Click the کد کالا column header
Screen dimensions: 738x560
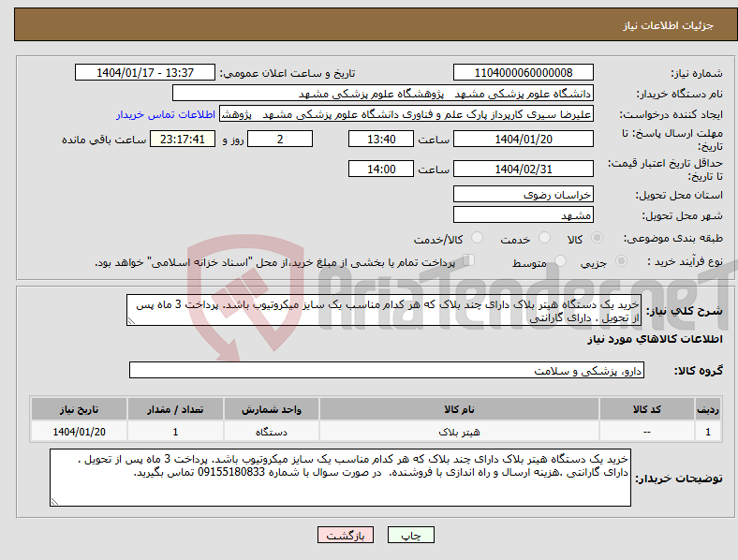(647, 409)
